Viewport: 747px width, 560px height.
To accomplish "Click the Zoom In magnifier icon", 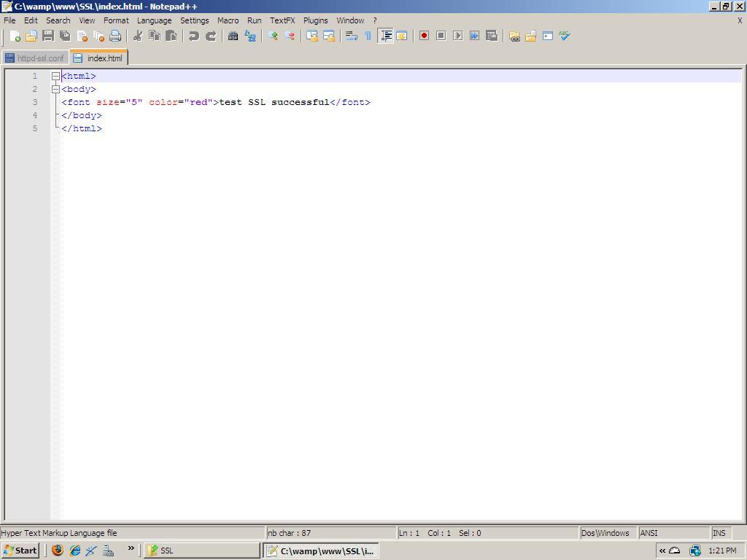I will tap(273, 36).
